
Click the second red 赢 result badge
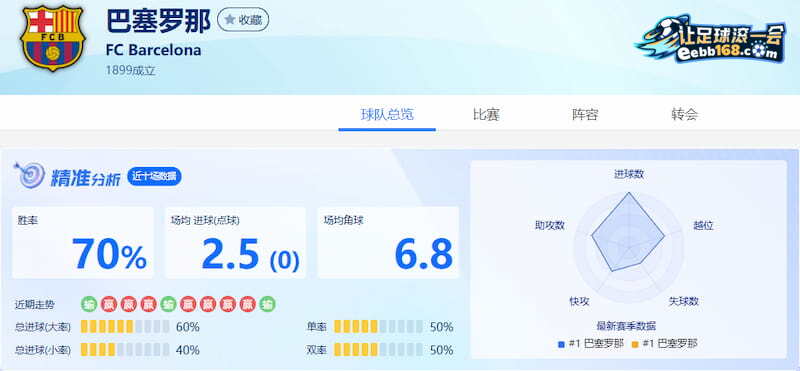[129, 305]
